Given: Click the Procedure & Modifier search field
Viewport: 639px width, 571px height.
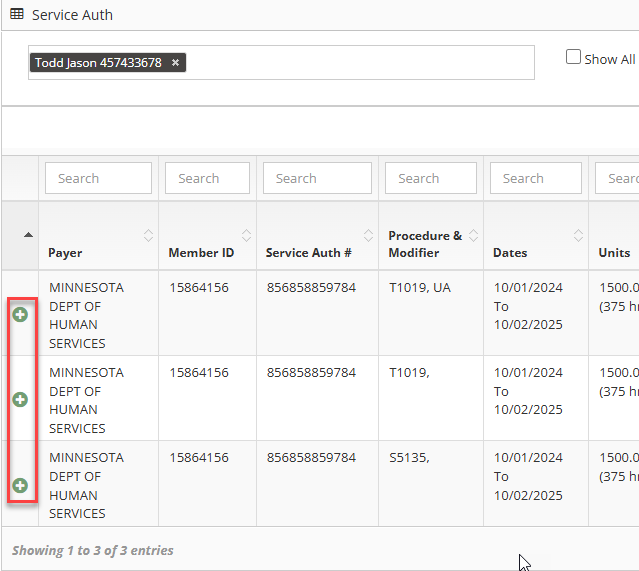Looking at the screenshot, I should tap(431, 178).
